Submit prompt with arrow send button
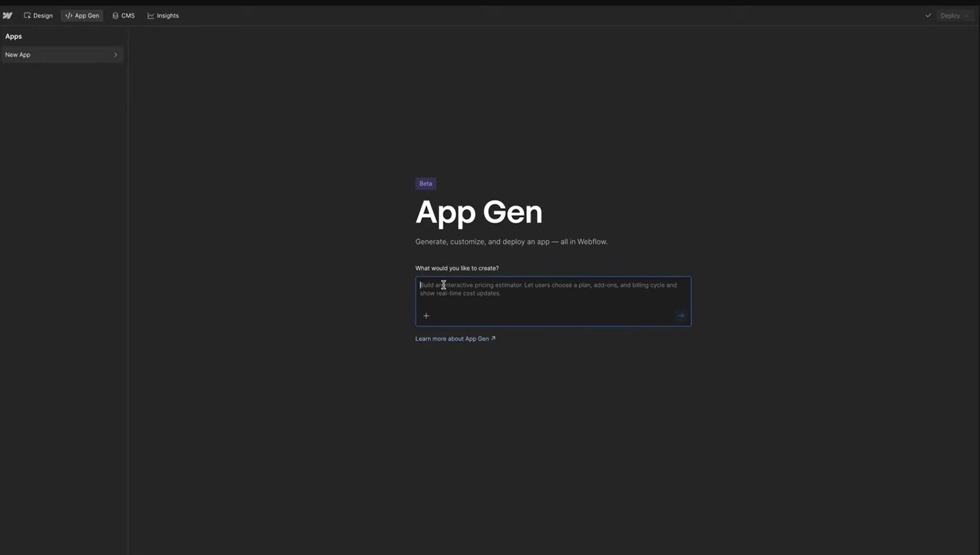 pos(681,316)
